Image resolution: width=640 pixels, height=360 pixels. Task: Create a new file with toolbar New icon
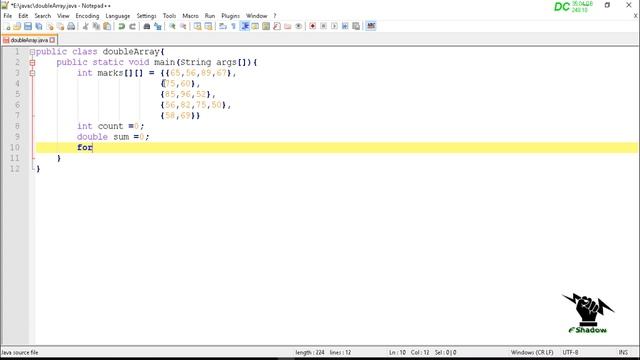pos(7,26)
